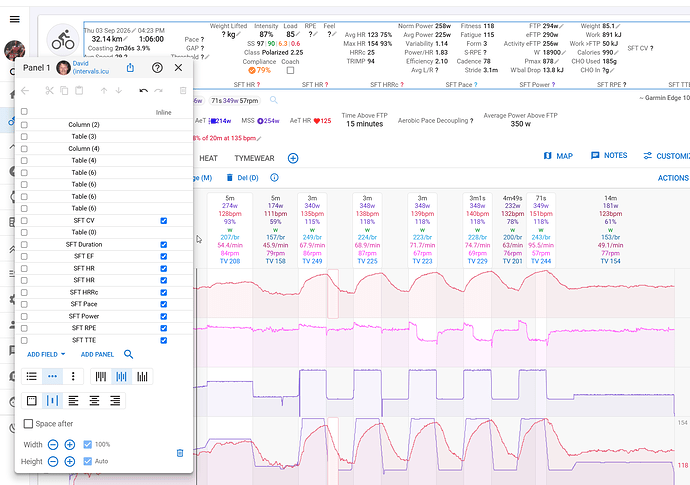Image resolution: width=690 pixels, height=485 pixels.
Task: Move field down with down arrow
Action: [x=119, y=91]
